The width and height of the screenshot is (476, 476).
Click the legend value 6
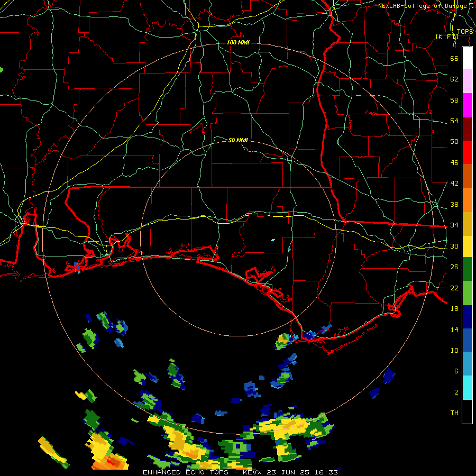click(x=456, y=371)
